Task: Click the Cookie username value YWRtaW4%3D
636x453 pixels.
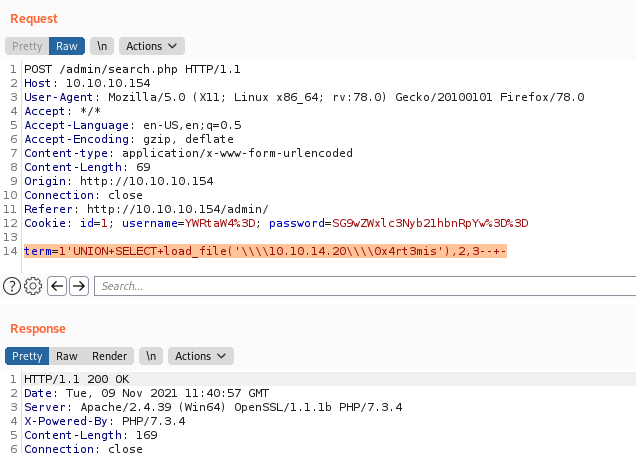Action: 220,223
